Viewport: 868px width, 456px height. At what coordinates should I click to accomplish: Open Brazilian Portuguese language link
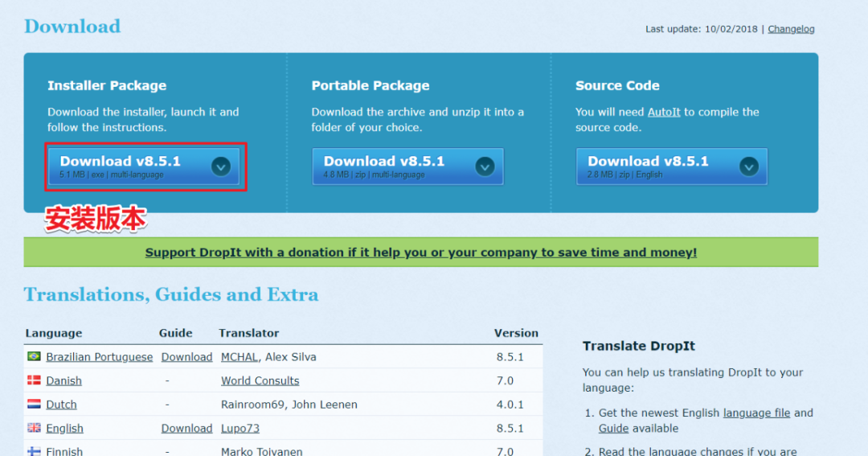[99, 357]
